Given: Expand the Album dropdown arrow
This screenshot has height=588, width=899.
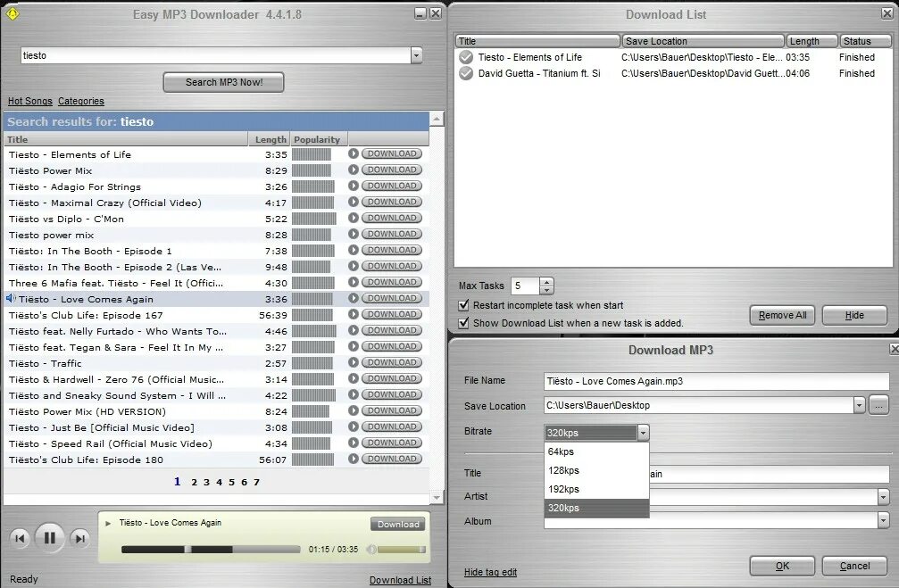Looking at the screenshot, I should [x=883, y=520].
